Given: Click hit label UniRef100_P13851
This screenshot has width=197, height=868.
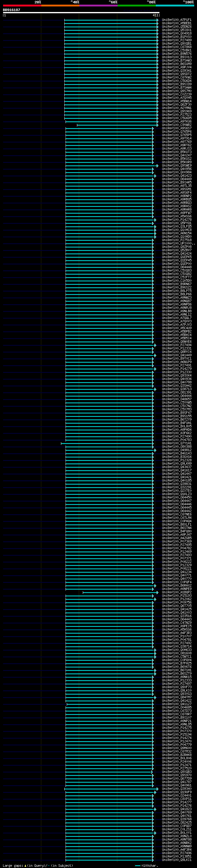Looking at the screenshot, I should tap(177, 856).
